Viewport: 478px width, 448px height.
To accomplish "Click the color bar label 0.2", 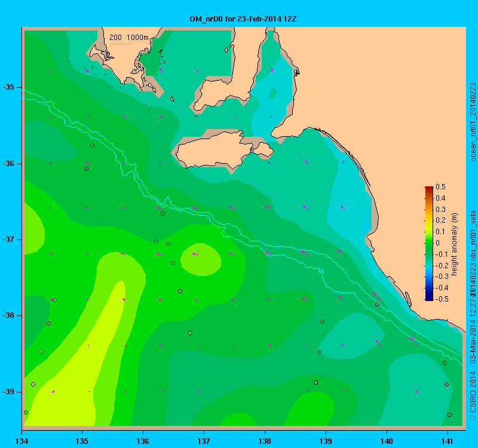I will pos(440,220).
